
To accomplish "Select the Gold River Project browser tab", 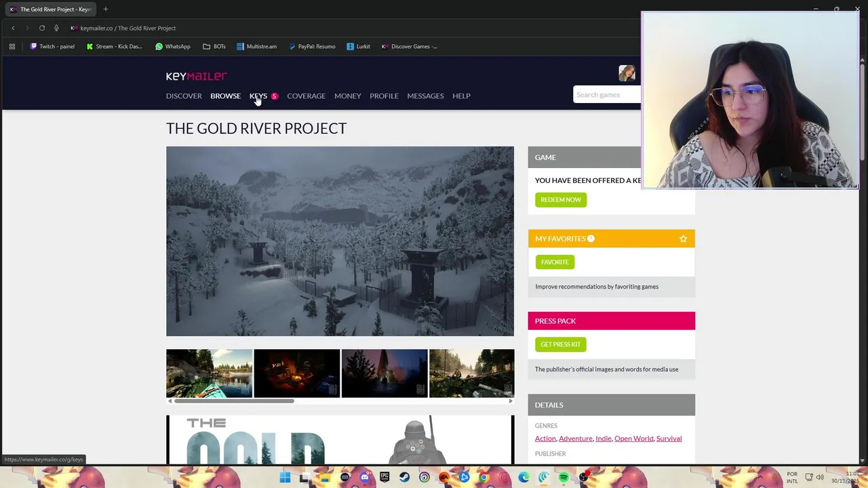I will point(51,9).
